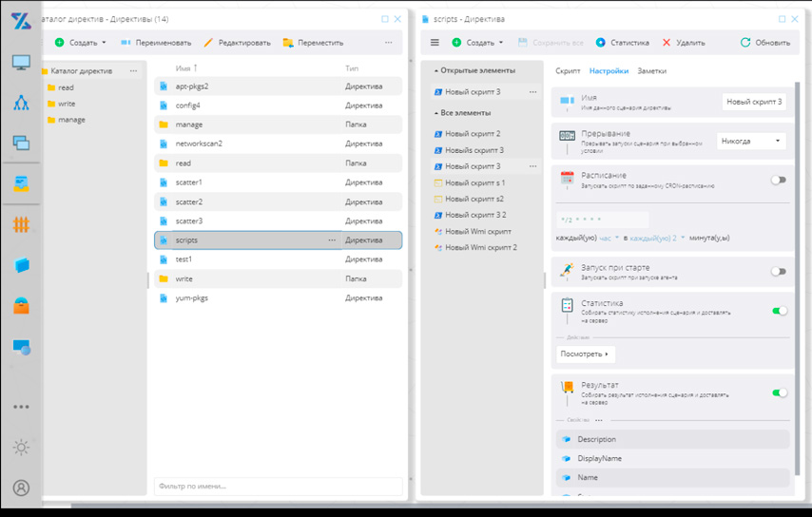Select the Description property row

672,439
